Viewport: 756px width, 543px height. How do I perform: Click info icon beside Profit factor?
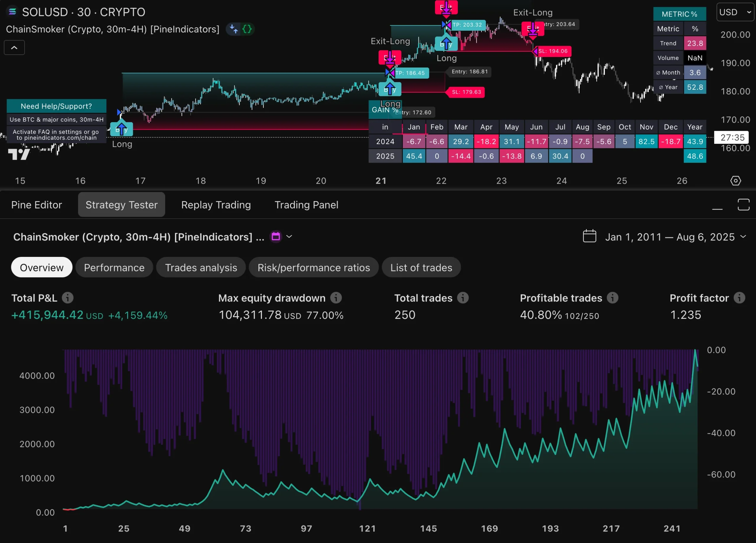coord(739,298)
